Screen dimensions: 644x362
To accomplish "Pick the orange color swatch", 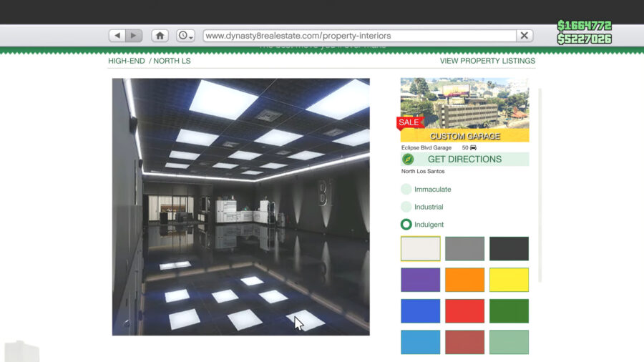I will [x=464, y=280].
